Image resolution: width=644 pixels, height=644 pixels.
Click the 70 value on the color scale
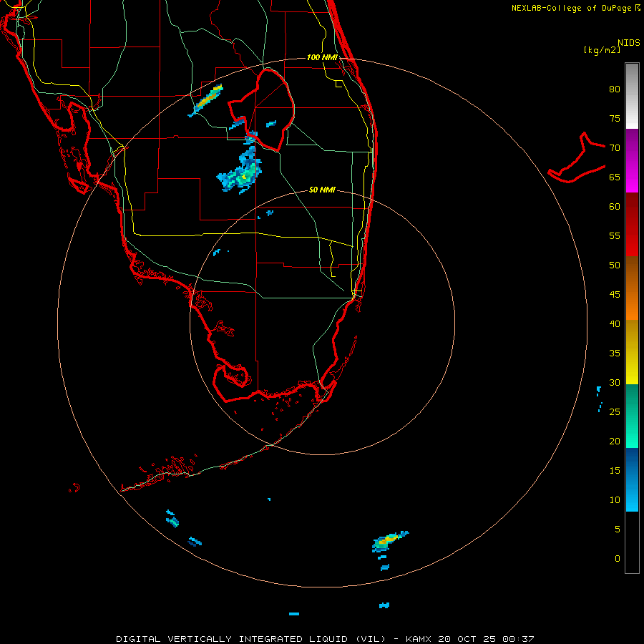tap(615, 148)
